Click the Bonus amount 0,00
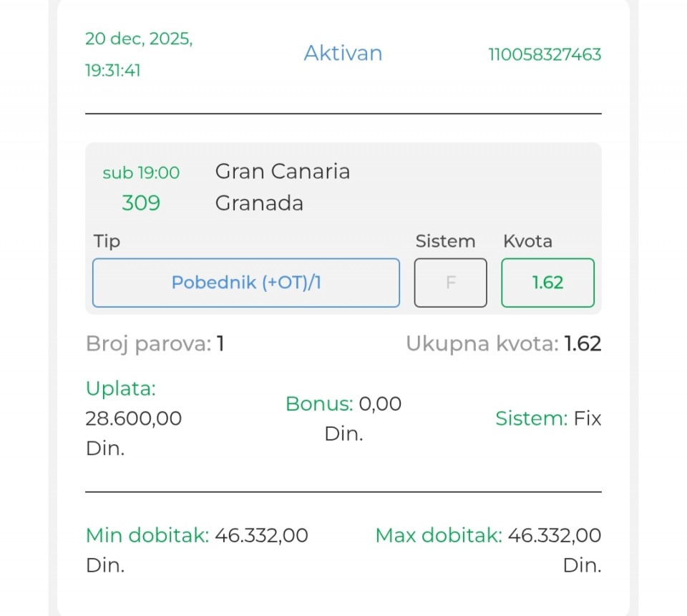Image resolution: width=687 pixels, height=616 pixels. 380,404
